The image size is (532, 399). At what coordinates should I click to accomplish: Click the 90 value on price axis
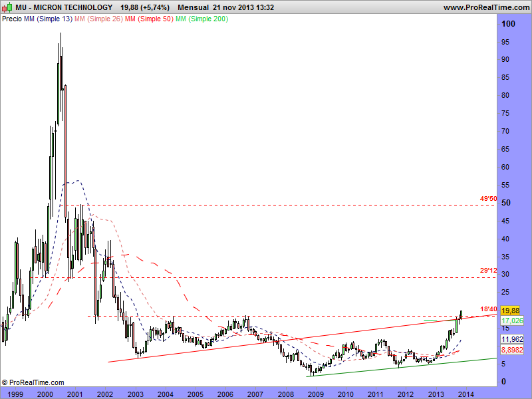click(505, 59)
